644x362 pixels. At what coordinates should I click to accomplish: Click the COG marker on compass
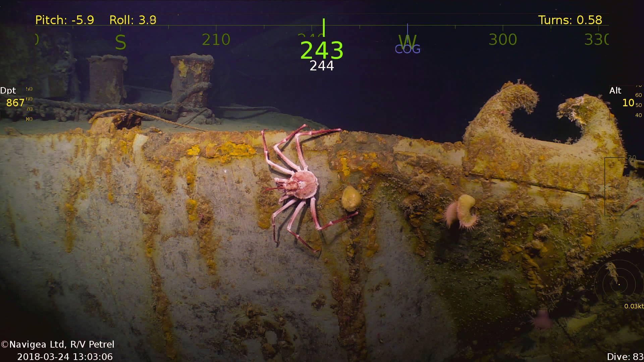coord(408,49)
